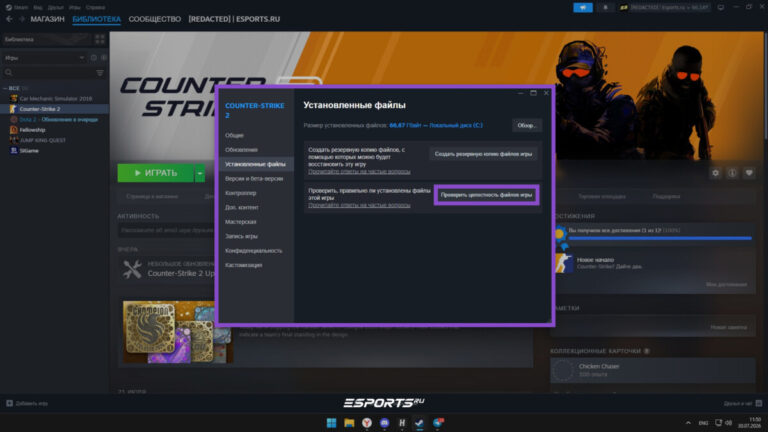Show hidden system tray icons chevron
The image size is (768, 432).
pos(688,423)
